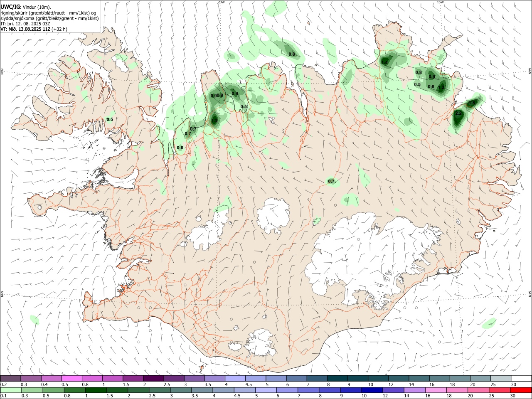Click the 0.5 value on the Westfjords
Image resolution: width=532 pixels, height=399 pixels.
point(110,120)
